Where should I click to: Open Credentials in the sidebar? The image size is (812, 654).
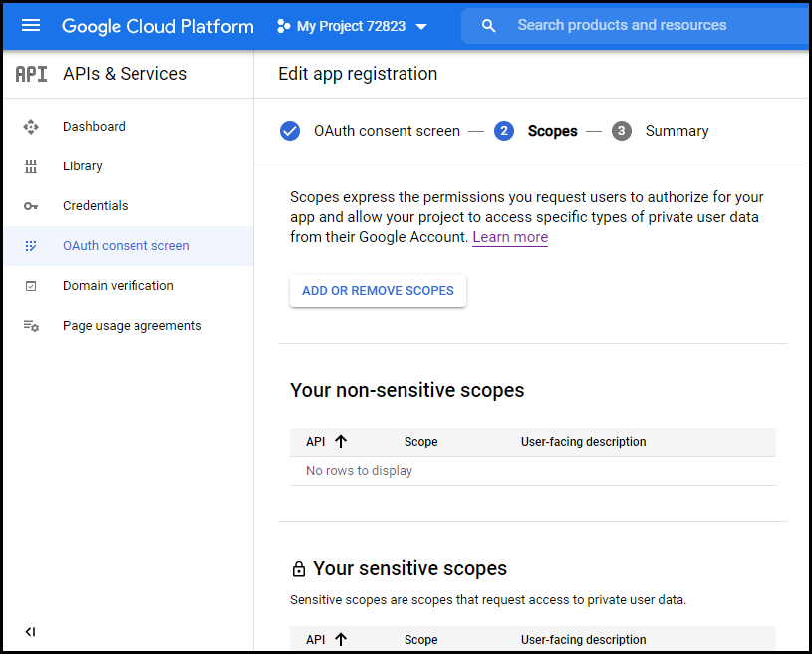click(96, 205)
